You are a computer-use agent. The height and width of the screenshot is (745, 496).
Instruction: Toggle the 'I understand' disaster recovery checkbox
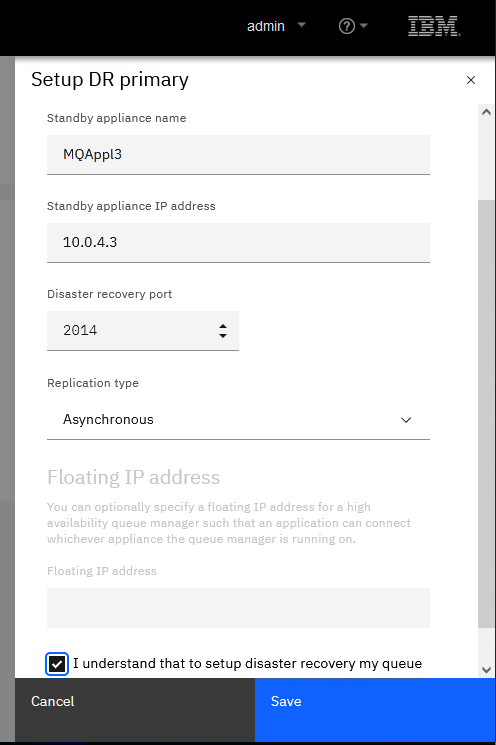57,664
